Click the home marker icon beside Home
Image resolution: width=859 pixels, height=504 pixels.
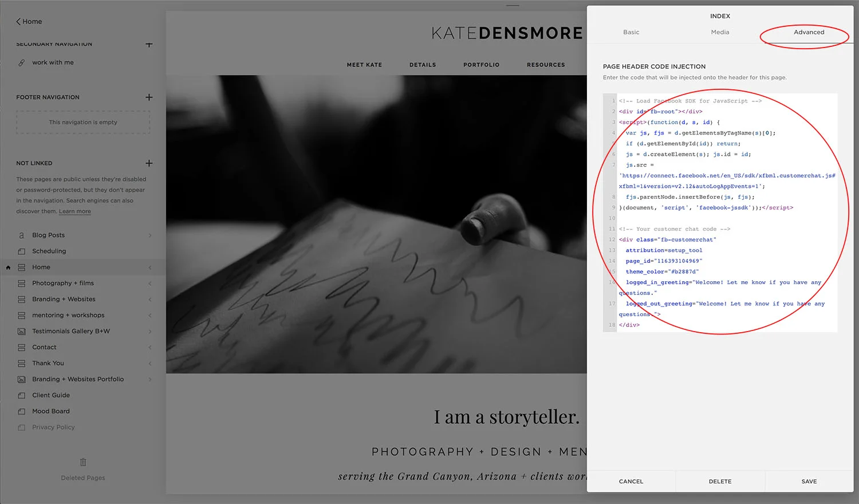pos(8,267)
